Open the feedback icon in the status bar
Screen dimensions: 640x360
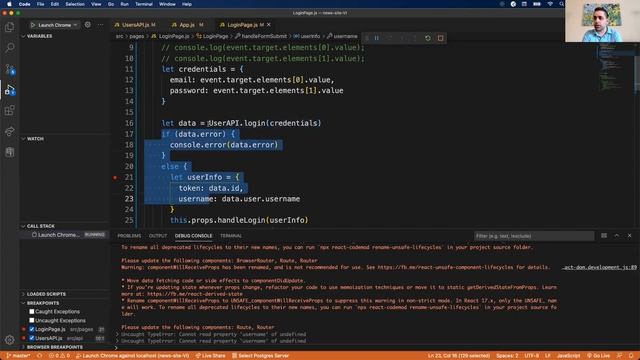[619, 356]
